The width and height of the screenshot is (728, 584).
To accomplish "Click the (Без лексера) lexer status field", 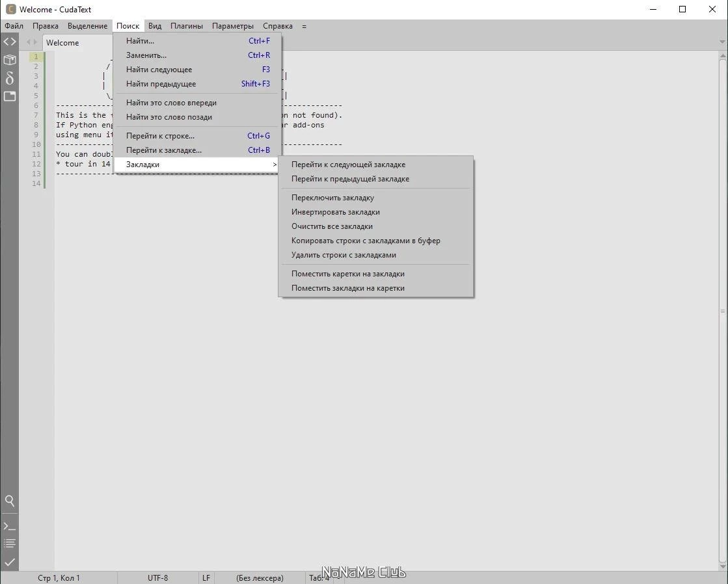I will coord(260,578).
